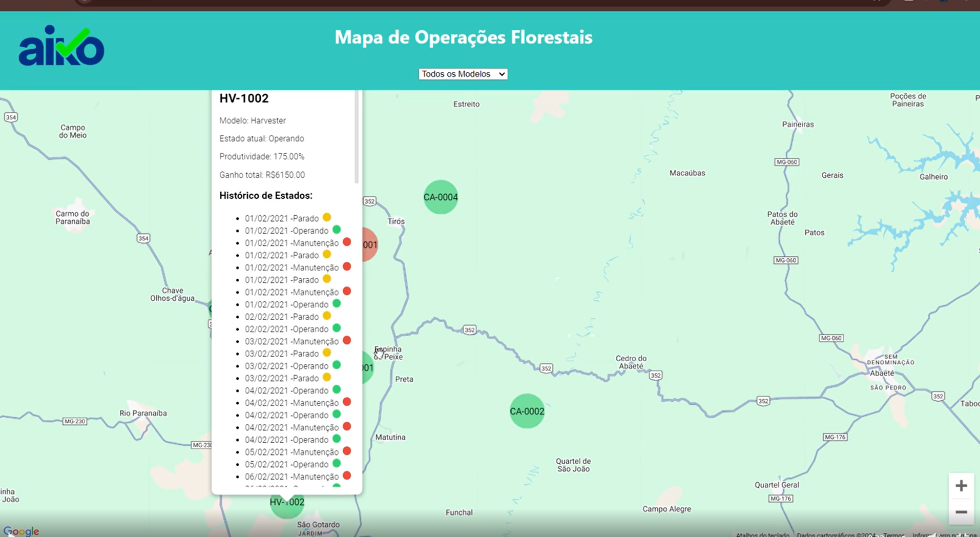The image size is (980, 537).
Task: Zoom out of the map
Action: pyautogui.click(x=961, y=512)
